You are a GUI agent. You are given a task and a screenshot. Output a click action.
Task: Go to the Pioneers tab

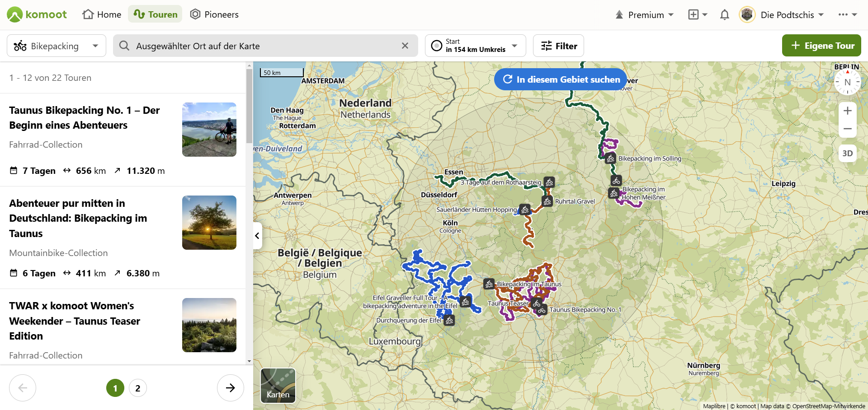214,14
